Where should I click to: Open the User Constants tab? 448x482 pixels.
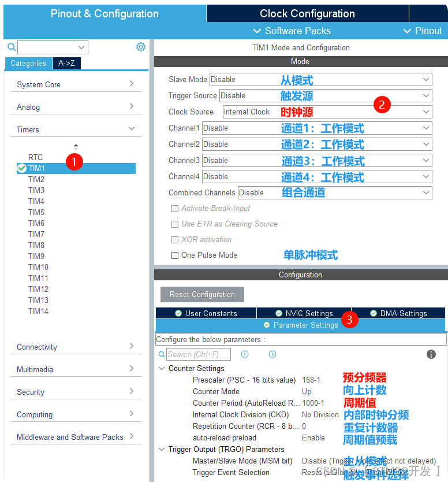click(206, 313)
